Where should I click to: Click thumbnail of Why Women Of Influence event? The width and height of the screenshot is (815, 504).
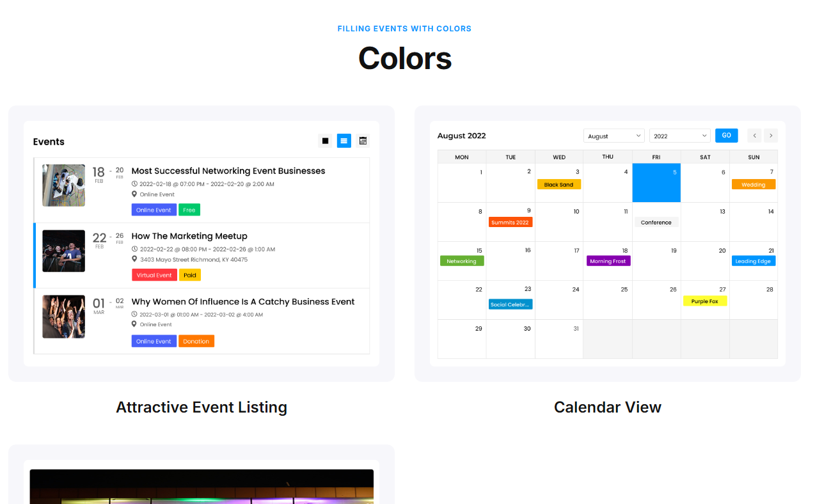coord(63,317)
